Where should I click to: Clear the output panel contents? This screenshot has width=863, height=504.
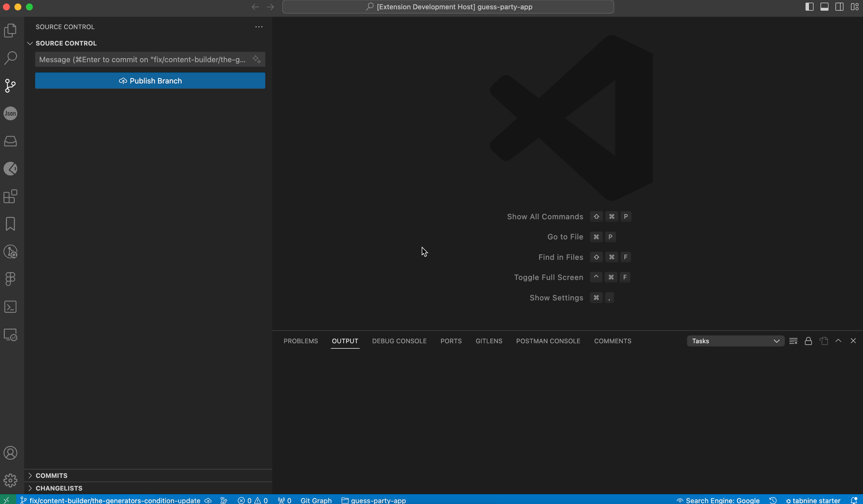(793, 341)
